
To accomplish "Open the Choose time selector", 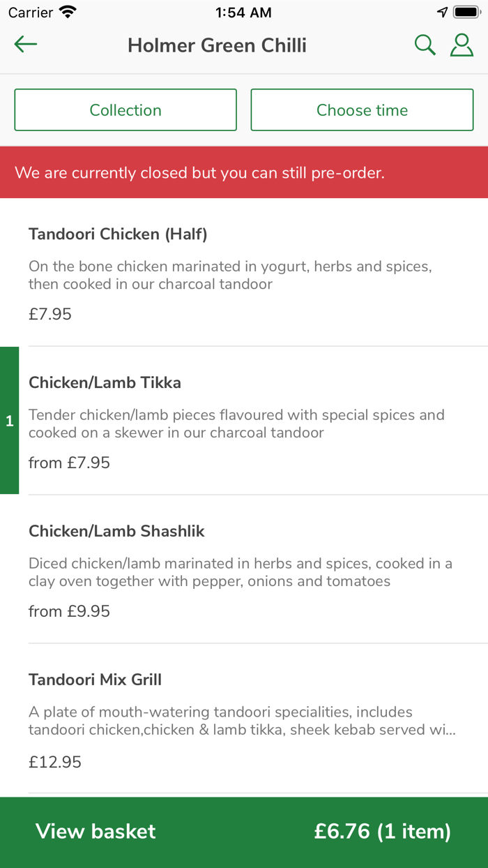I will pyautogui.click(x=362, y=110).
